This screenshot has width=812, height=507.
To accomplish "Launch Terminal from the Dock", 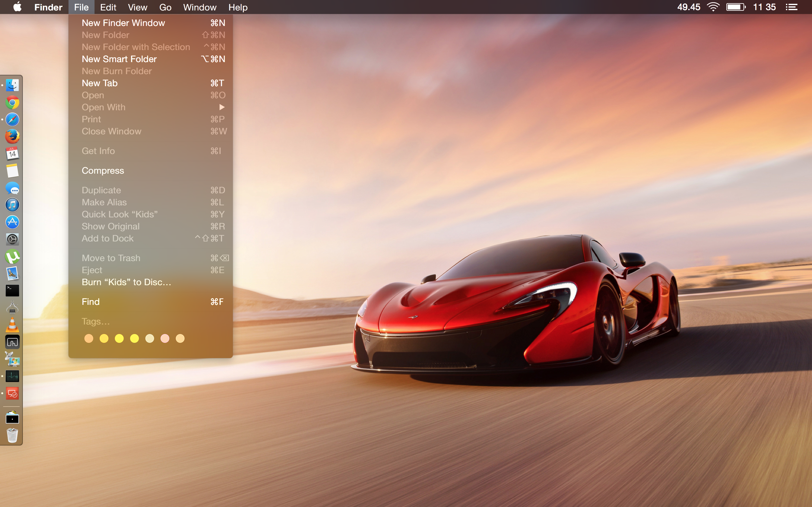I will tap(12, 290).
